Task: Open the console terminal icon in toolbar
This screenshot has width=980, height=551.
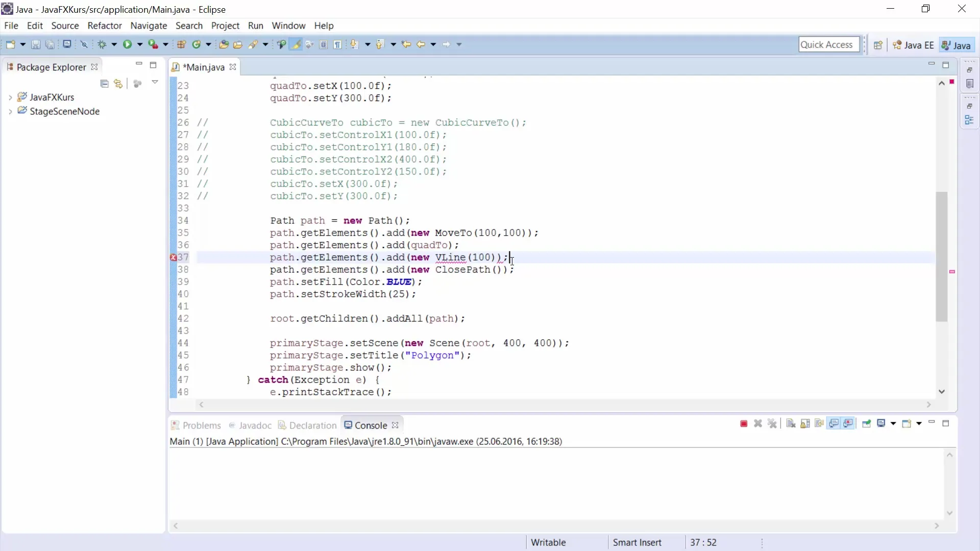Action: (x=67, y=44)
